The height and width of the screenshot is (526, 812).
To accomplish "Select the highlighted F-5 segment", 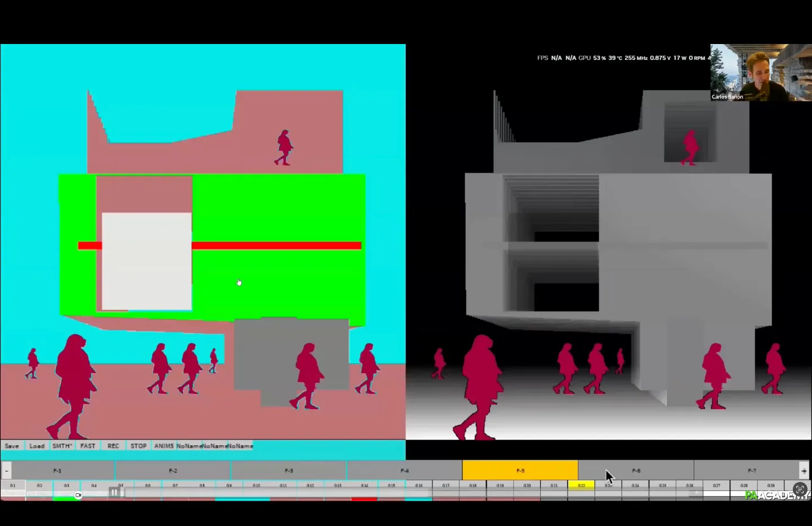I will coord(520,470).
